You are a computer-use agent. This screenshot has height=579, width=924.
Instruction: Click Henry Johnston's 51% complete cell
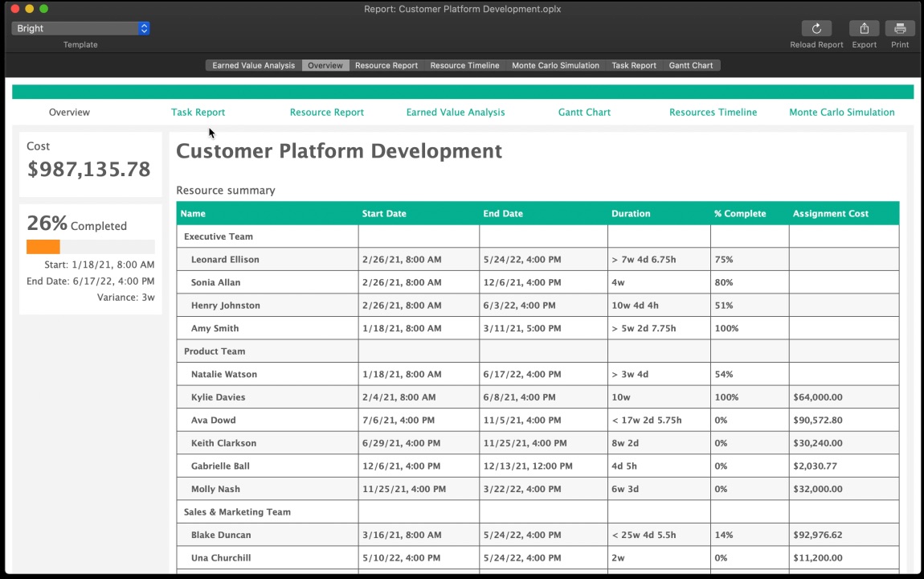tap(750, 306)
